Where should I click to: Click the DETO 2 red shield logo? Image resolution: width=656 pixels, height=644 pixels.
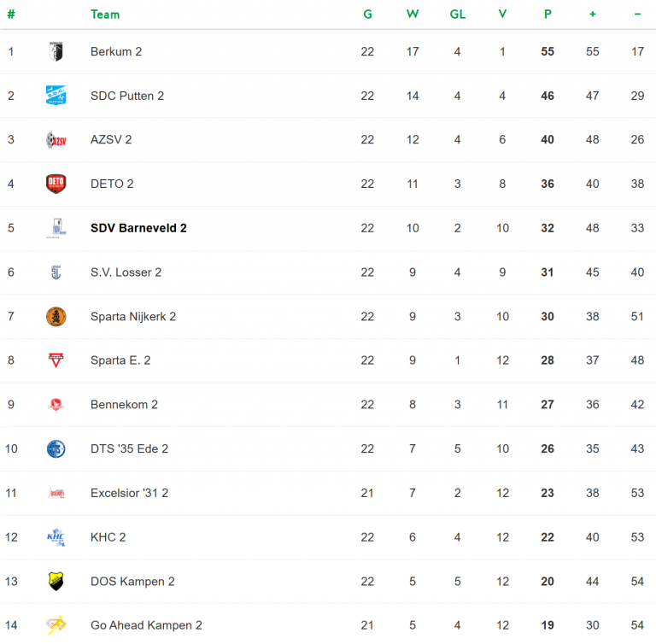click(56, 184)
